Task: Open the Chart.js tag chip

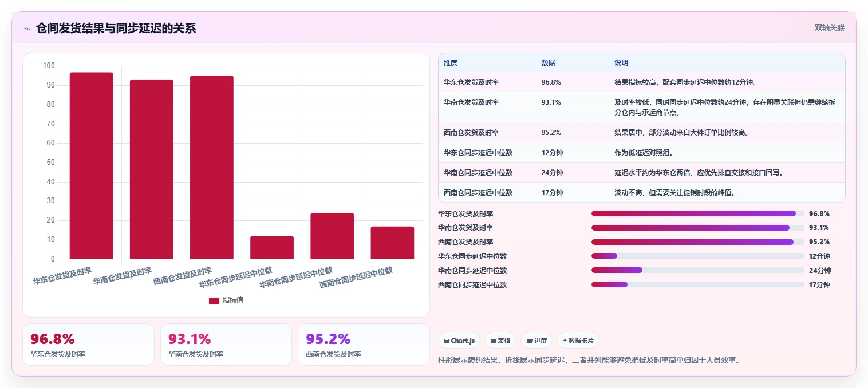Action: tap(459, 341)
